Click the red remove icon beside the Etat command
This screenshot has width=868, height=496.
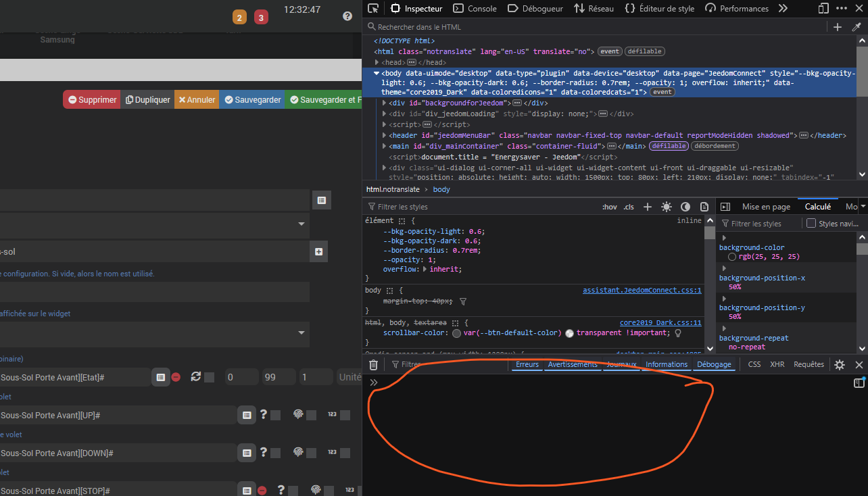[x=176, y=377]
